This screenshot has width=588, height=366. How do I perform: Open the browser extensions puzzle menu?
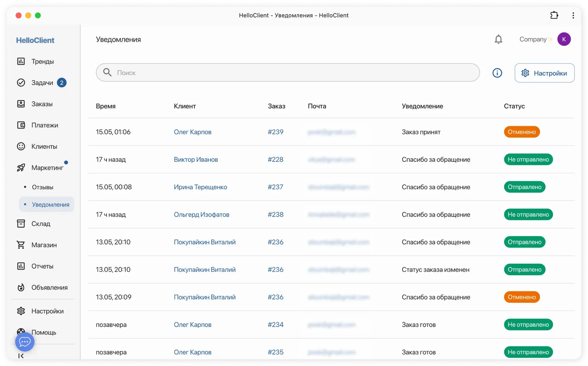(x=554, y=15)
